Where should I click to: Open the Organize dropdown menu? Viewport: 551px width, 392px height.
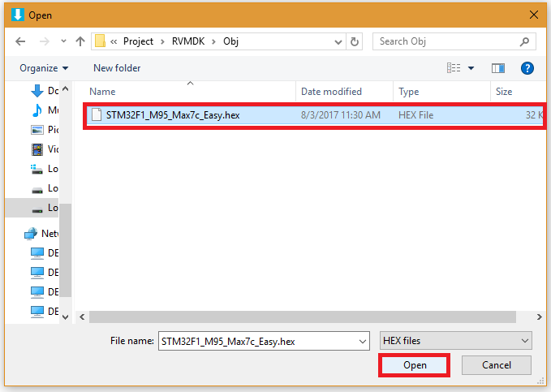(x=44, y=68)
